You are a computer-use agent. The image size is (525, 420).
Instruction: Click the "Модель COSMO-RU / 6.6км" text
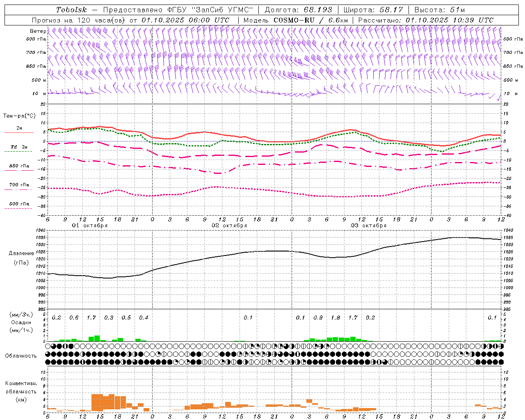(295, 20)
